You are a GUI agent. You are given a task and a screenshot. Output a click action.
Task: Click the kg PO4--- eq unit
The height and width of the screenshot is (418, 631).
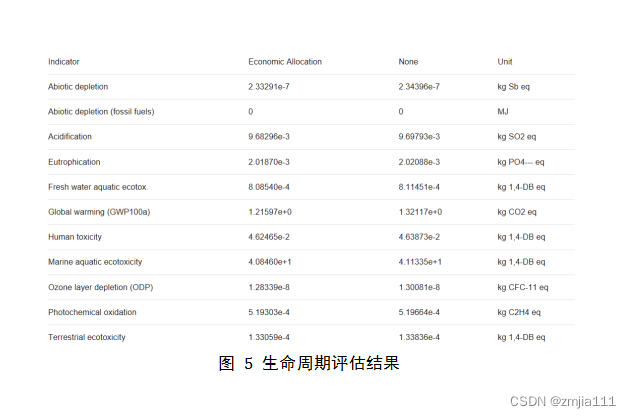(521, 162)
